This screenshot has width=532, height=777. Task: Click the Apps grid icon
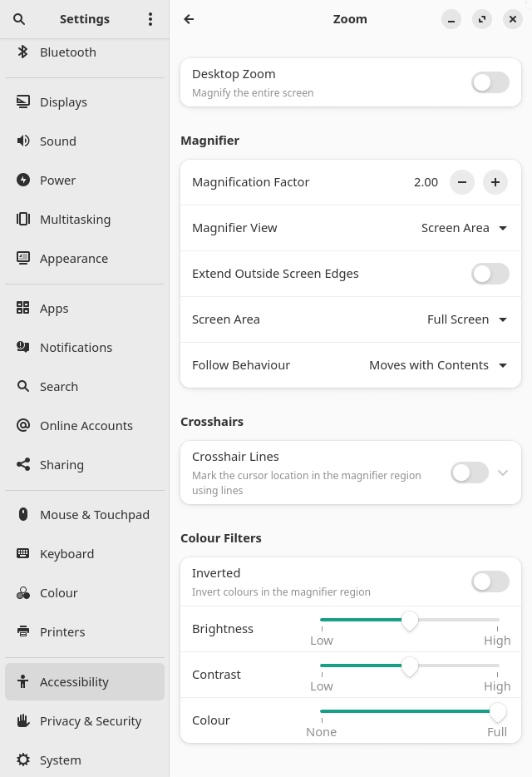[x=22, y=308]
